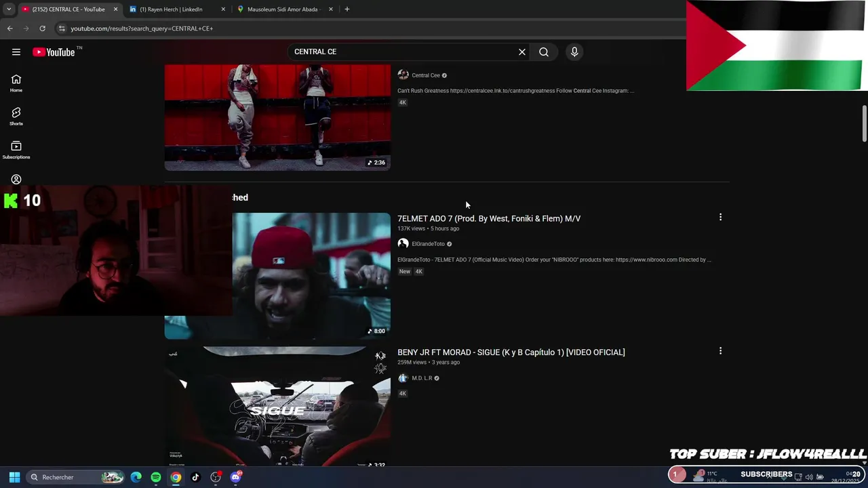The width and height of the screenshot is (868, 488).
Task: Select the CENTRAL CE YouTube tab
Action: pyautogui.click(x=68, y=9)
